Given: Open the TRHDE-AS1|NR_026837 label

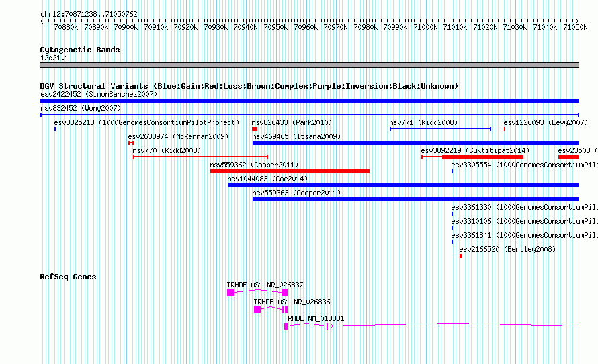Looking at the screenshot, I should click(265, 285).
